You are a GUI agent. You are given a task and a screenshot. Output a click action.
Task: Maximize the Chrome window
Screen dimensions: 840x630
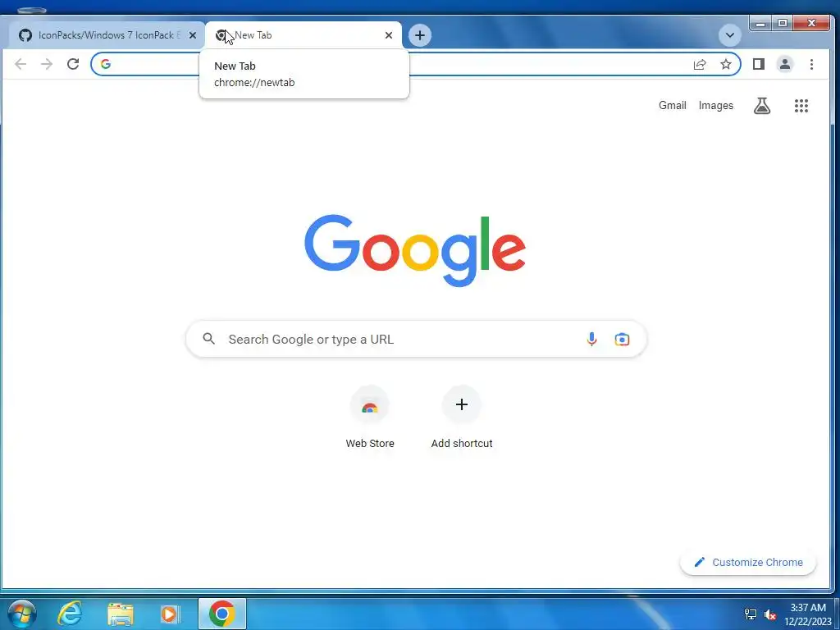click(782, 23)
